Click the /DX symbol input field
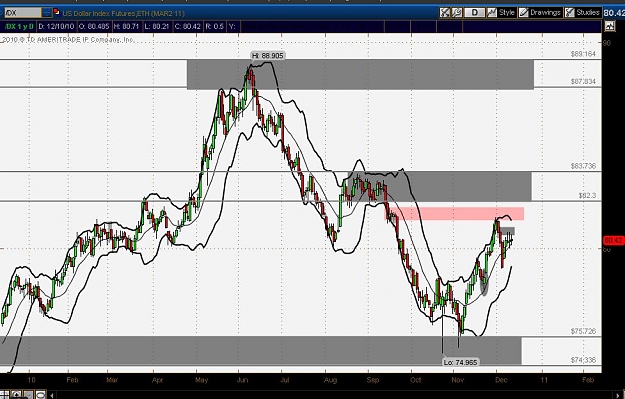 [x=23, y=13]
